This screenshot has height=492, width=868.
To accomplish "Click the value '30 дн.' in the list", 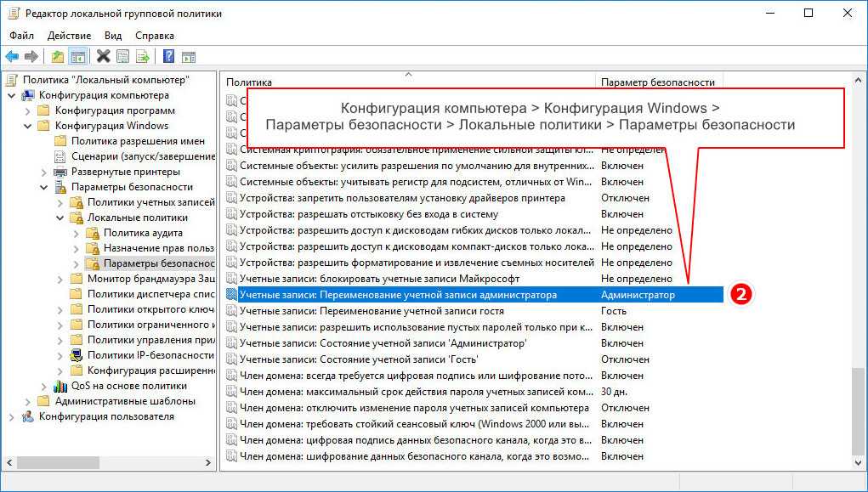I will [614, 392].
